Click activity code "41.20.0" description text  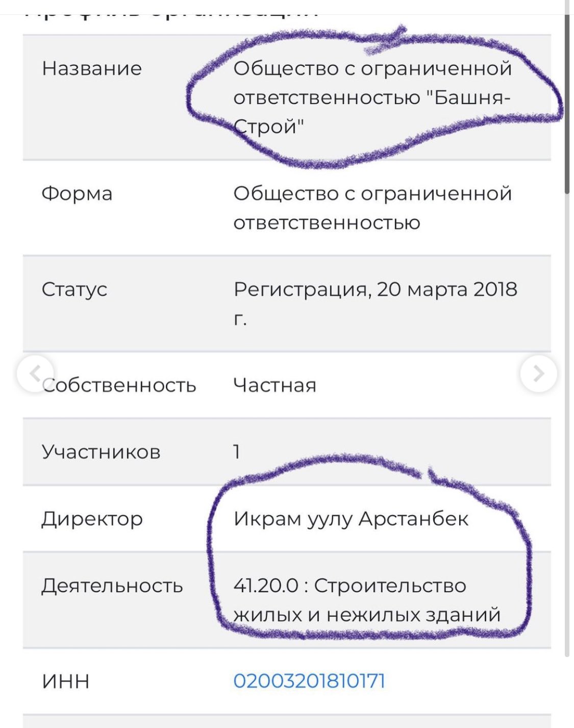point(366,600)
